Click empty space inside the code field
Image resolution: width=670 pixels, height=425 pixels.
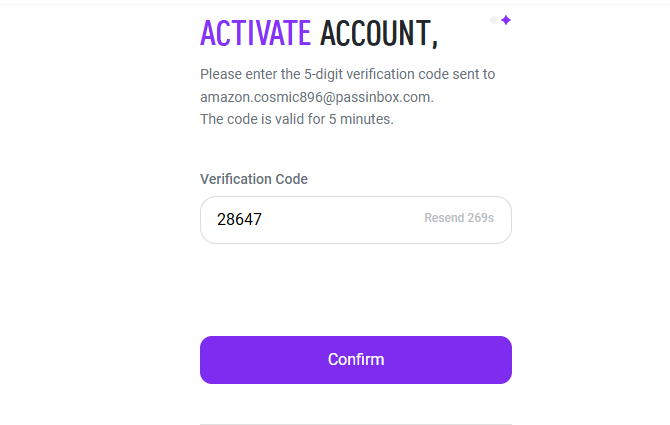[340, 220]
